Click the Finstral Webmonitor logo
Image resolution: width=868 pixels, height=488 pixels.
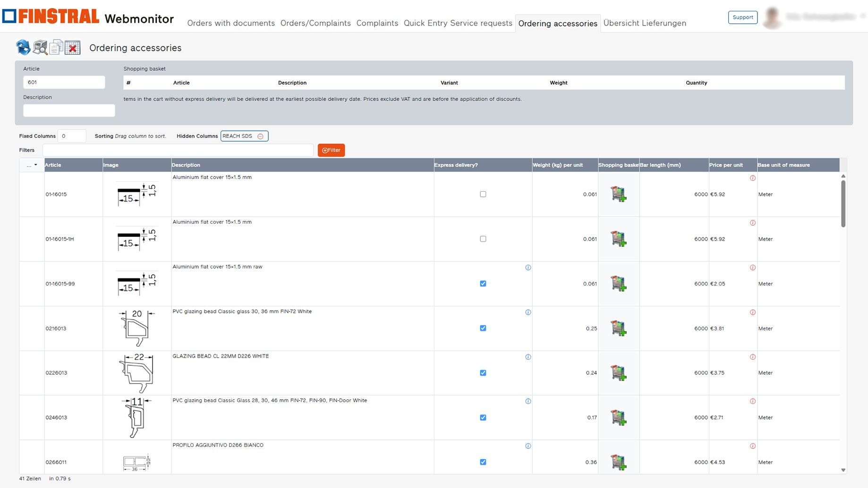coord(88,17)
